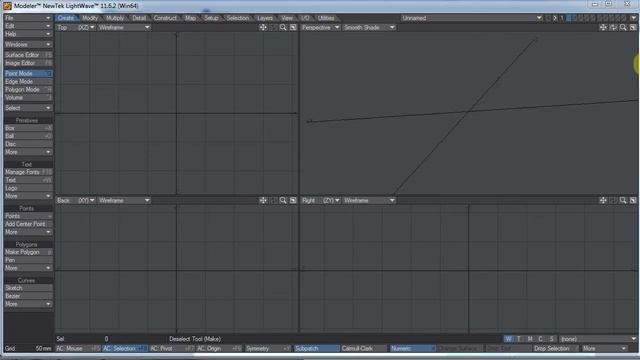Activate Volume selection mode
This screenshot has width=640, height=360.
(28, 98)
